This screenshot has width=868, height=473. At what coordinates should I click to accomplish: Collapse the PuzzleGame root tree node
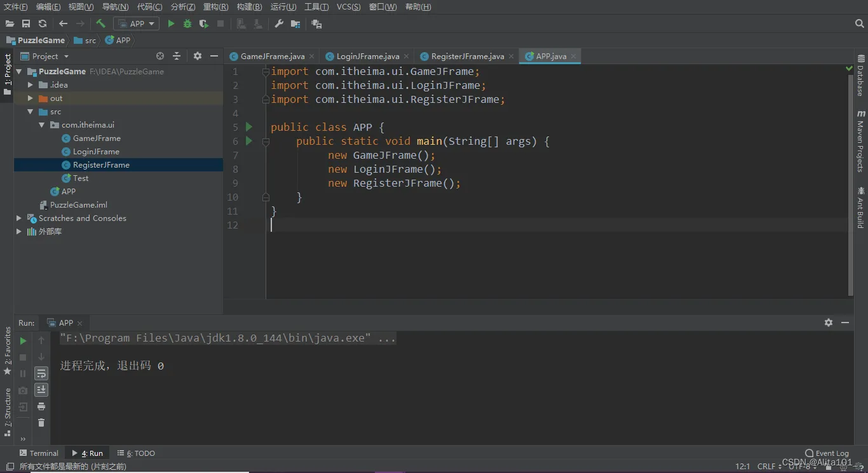tap(19, 72)
